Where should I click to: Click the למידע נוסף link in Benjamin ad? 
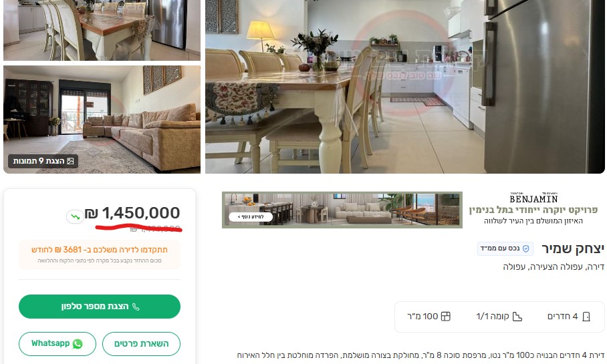coord(251,216)
